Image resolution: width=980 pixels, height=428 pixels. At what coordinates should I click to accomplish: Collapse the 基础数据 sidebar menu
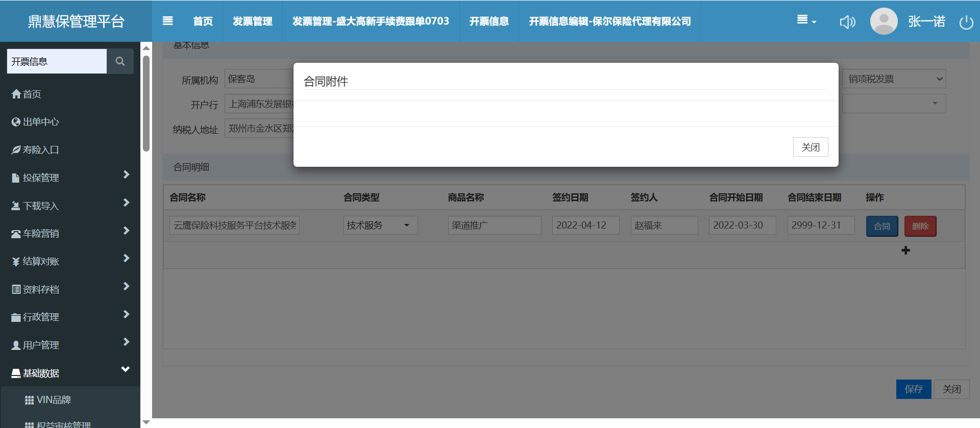[70, 373]
